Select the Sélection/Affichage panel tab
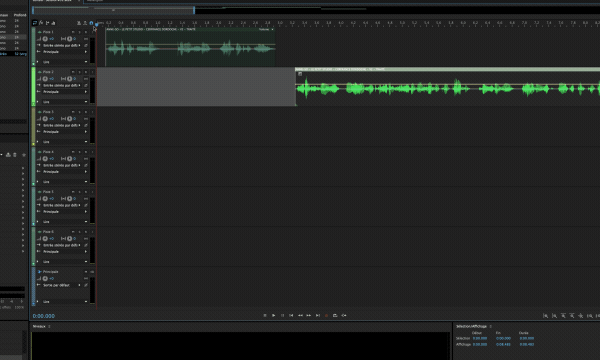Viewport: 600px width, 360px height. pos(471,326)
